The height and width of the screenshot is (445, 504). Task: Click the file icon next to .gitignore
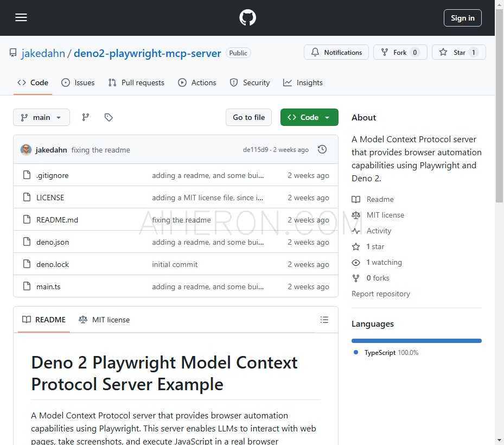pos(27,175)
